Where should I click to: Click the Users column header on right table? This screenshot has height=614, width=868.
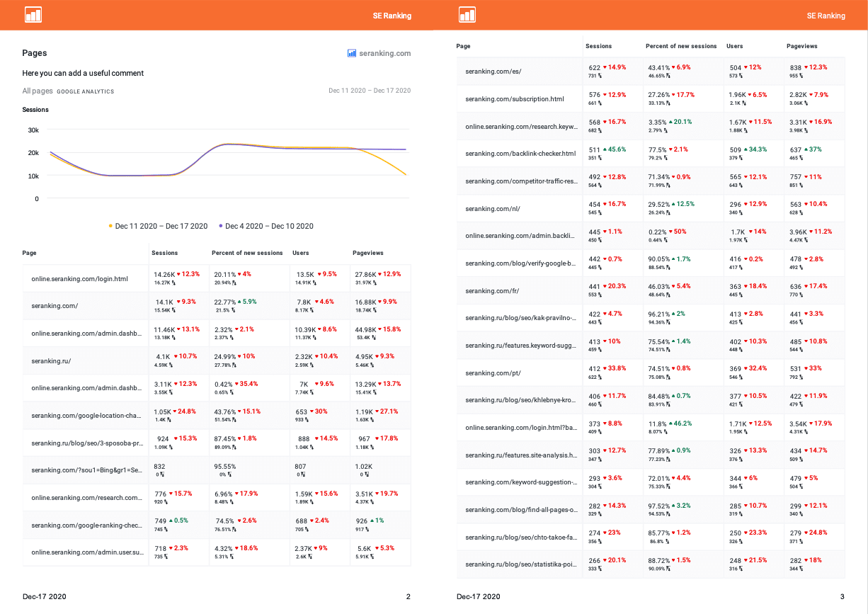(734, 46)
